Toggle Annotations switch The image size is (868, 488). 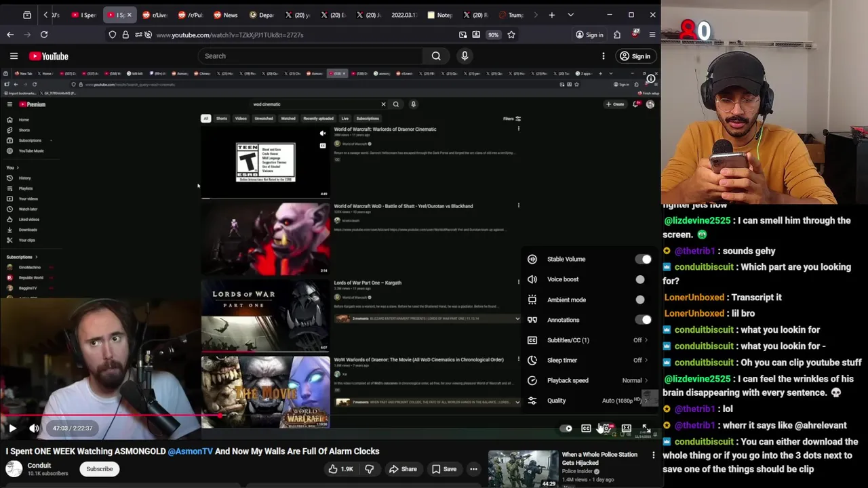pos(643,320)
